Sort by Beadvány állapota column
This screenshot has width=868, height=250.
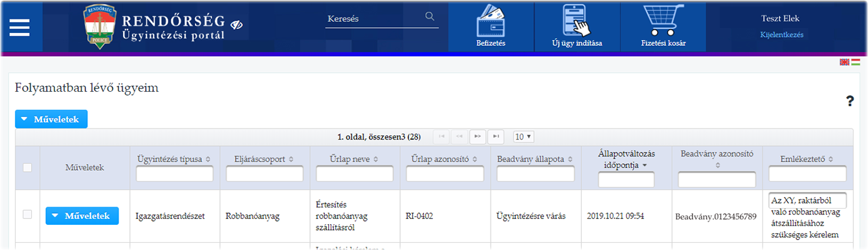571,159
